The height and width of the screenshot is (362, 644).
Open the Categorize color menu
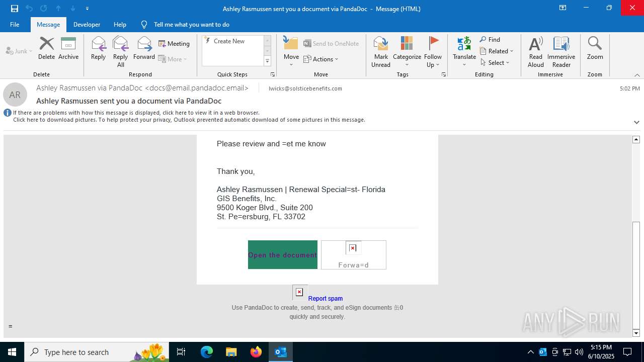point(407,51)
